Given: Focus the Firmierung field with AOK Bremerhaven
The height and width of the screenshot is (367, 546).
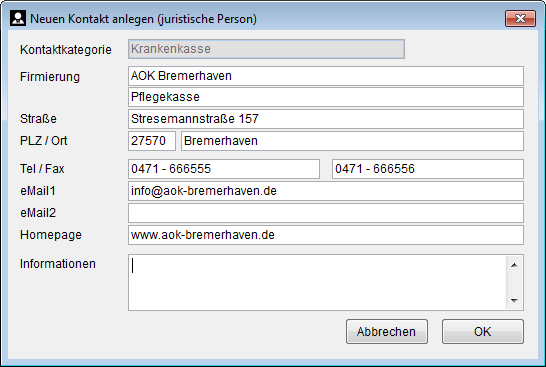Looking at the screenshot, I should (326, 76).
